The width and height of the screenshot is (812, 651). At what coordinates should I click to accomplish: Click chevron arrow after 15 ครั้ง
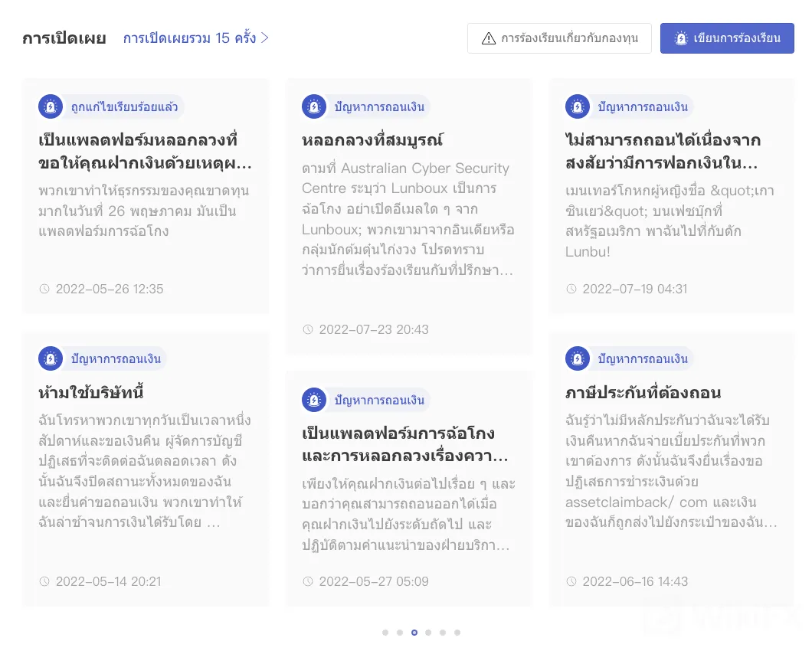264,38
